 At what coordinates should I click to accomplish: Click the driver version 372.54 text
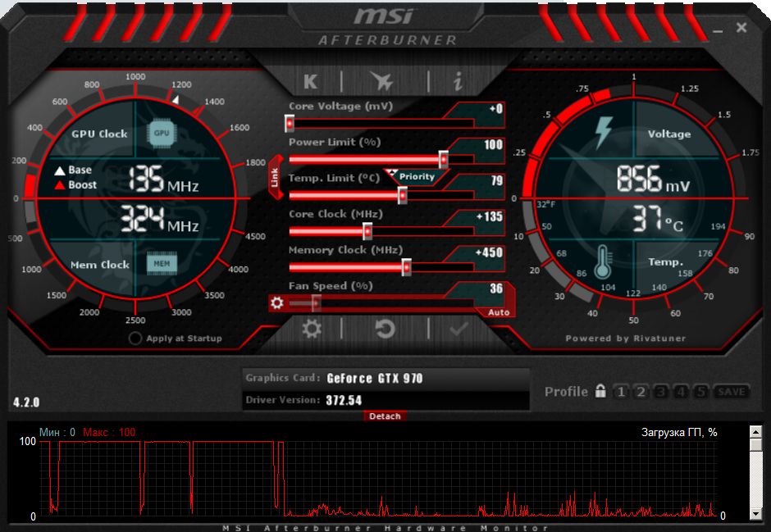[344, 400]
